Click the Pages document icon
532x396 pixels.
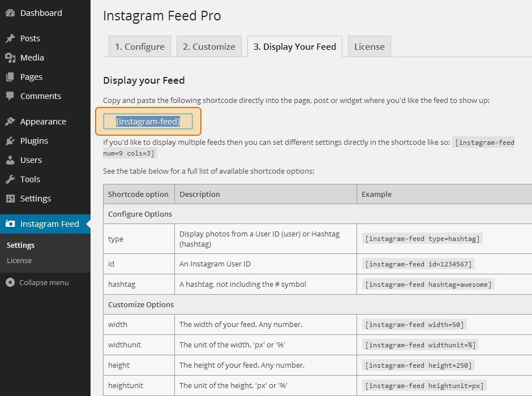point(10,77)
